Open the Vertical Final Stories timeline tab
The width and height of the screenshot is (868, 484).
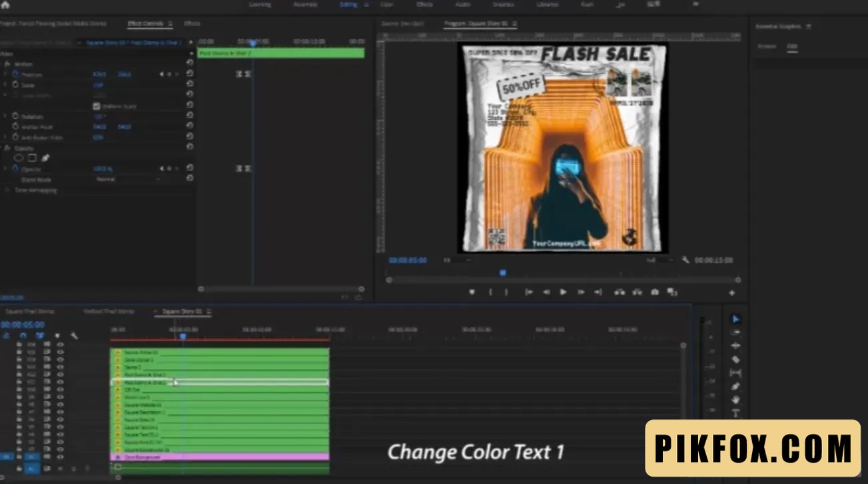109,311
